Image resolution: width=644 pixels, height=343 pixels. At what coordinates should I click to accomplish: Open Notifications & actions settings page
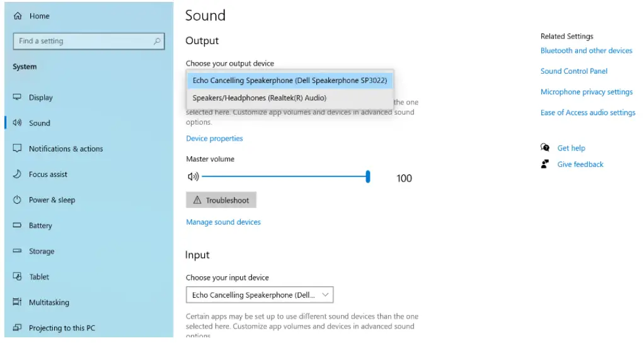point(66,149)
